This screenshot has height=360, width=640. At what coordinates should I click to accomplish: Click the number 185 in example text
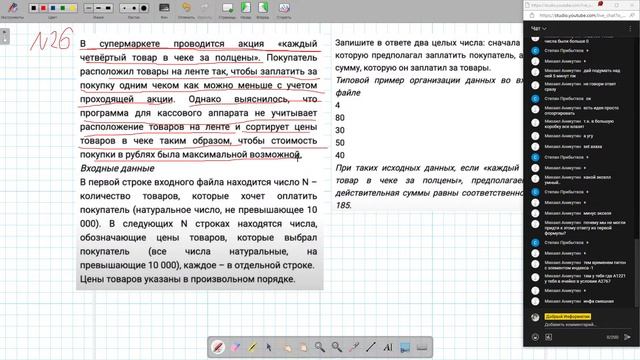[x=343, y=205]
